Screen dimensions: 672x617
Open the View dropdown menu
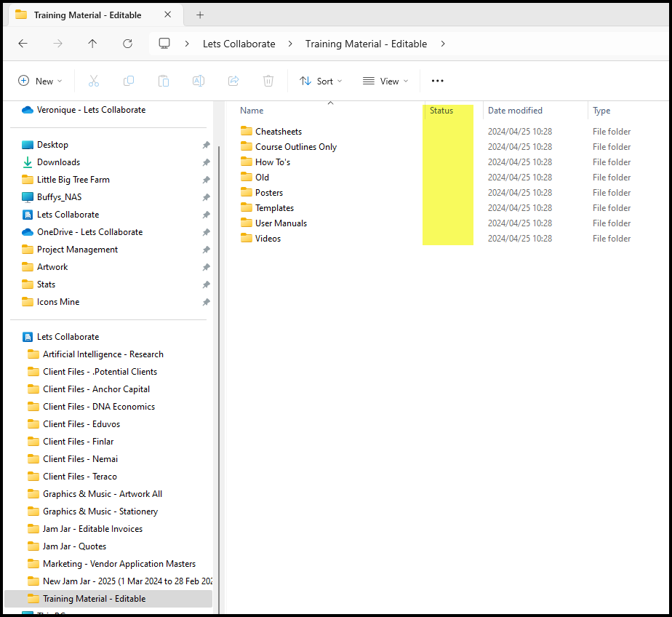pyautogui.click(x=385, y=81)
